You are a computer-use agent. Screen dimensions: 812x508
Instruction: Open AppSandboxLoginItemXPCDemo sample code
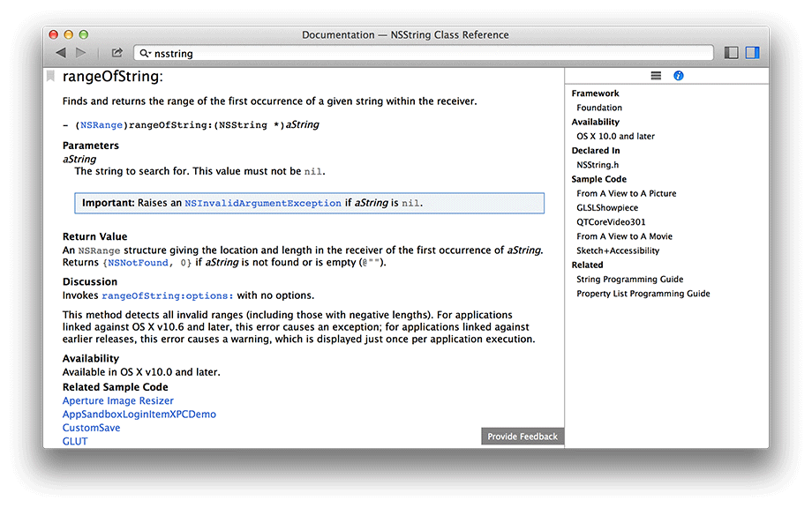(139, 415)
